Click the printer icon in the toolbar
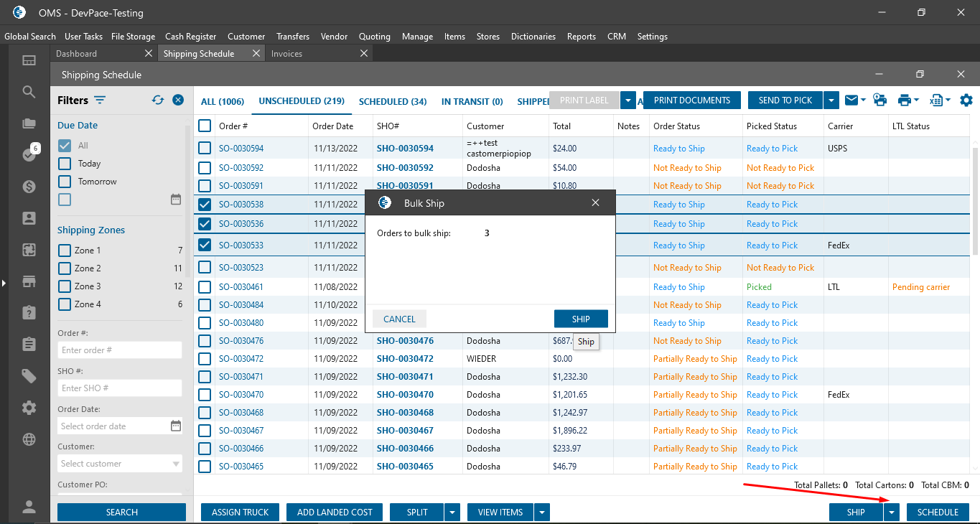Image resolution: width=980 pixels, height=524 pixels. (904, 100)
